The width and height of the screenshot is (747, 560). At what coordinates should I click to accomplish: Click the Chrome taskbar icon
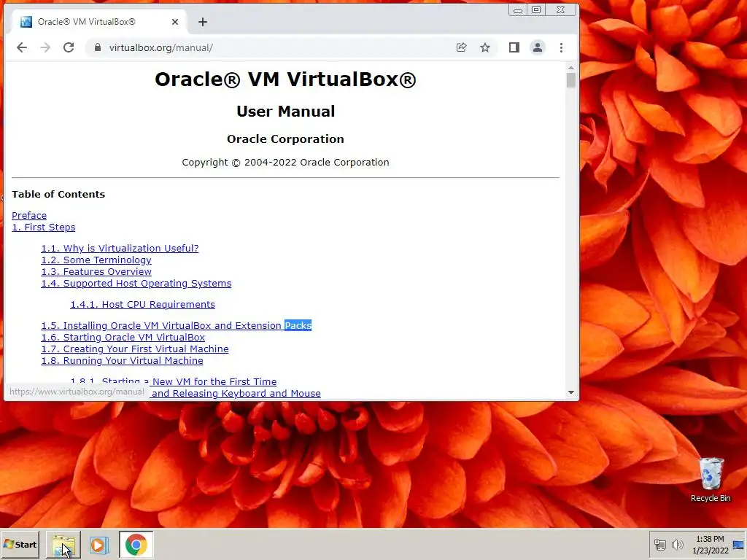coord(136,545)
